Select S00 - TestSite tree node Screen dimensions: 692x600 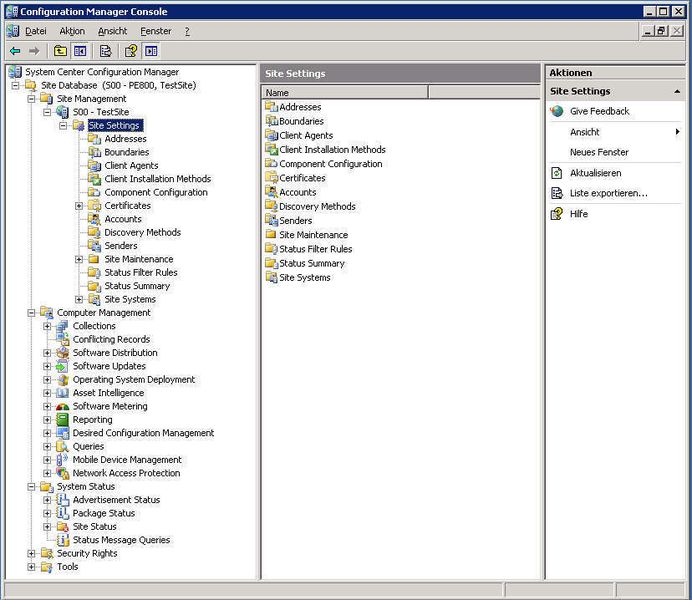coord(101,112)
